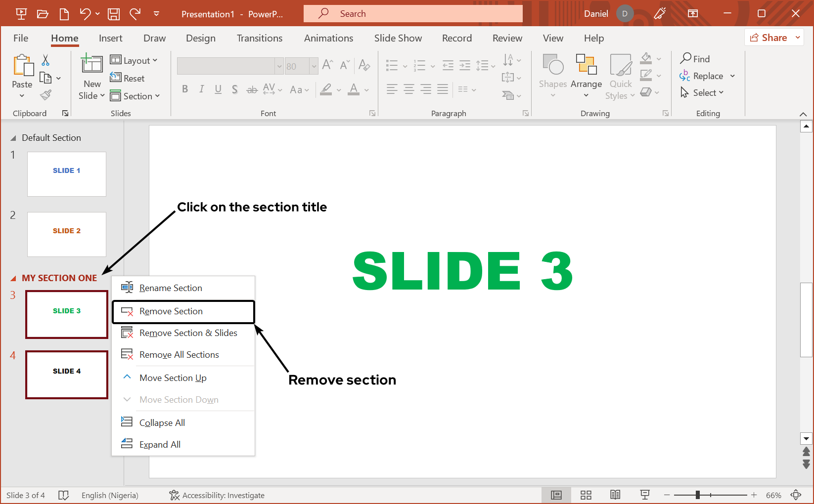Collapse the MY SECTION ONE section

click(13, 279)
